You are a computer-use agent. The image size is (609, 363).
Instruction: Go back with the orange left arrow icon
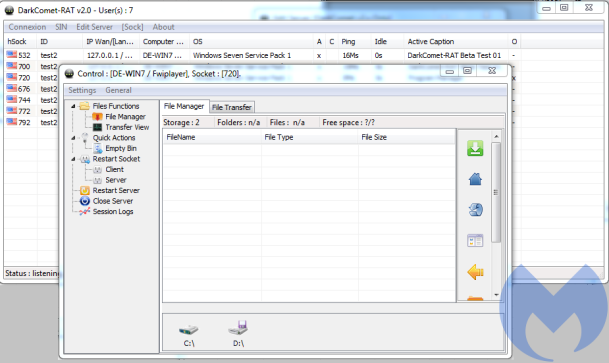(475, 272)
